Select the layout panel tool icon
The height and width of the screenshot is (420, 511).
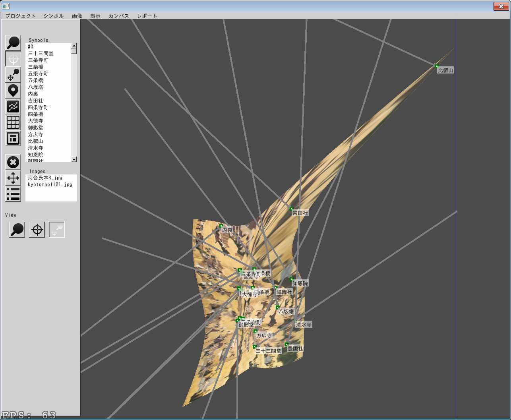(x=13, y=138)
